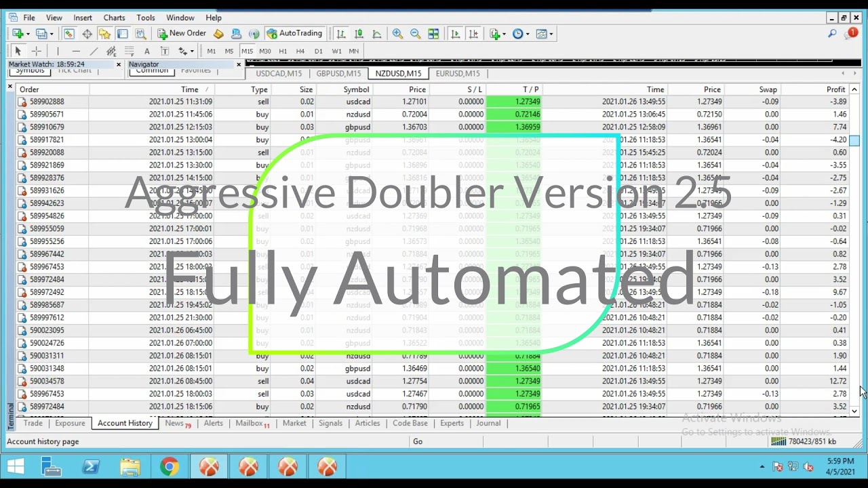The height and width of the screenshot is (488, 868).
Task: Switch chart to Line Chart style
Action: click(376, 33)
